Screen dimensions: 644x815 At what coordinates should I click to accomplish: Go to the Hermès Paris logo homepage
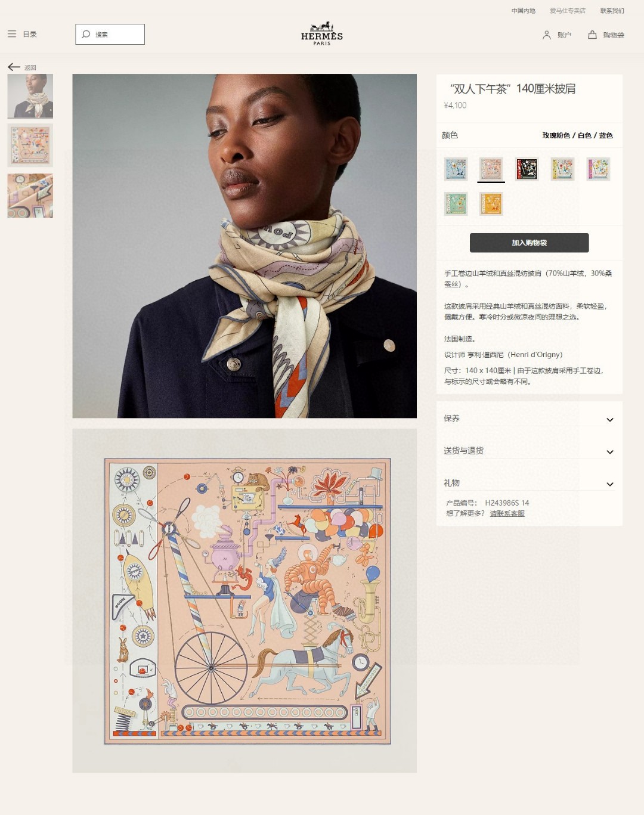[x=322, y=33]
